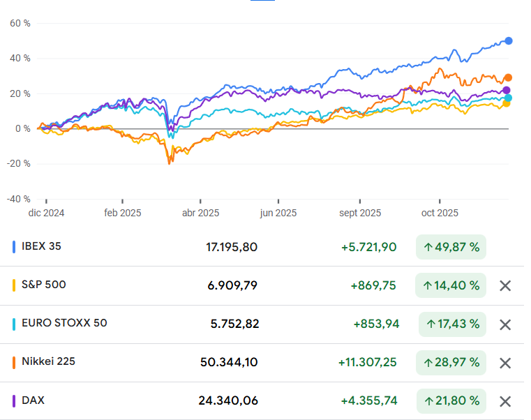Viewport: 531px width, 420px height.
Task: Remove the DAX index using its X
Action: point(506,401)
